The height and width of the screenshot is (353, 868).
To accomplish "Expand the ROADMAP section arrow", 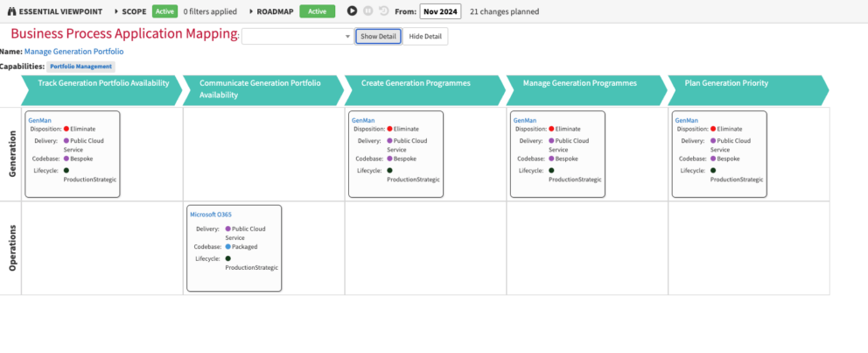I will [251, 11].
